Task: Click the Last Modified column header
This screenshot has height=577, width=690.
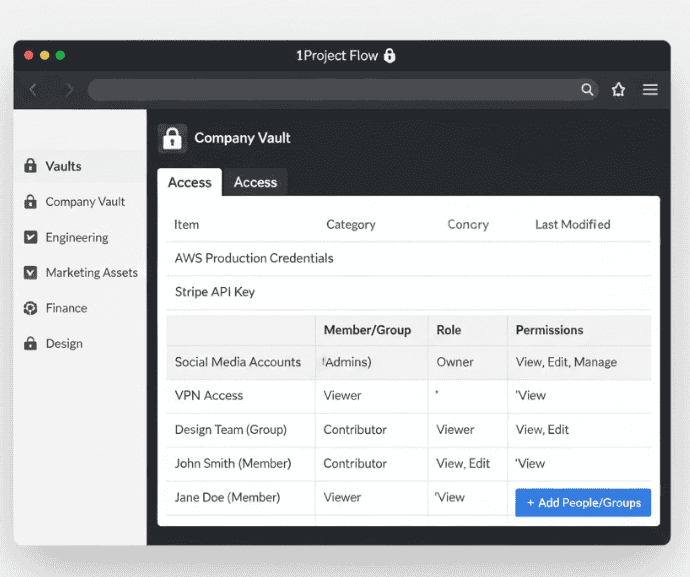Action: click(x=573, y=224)
